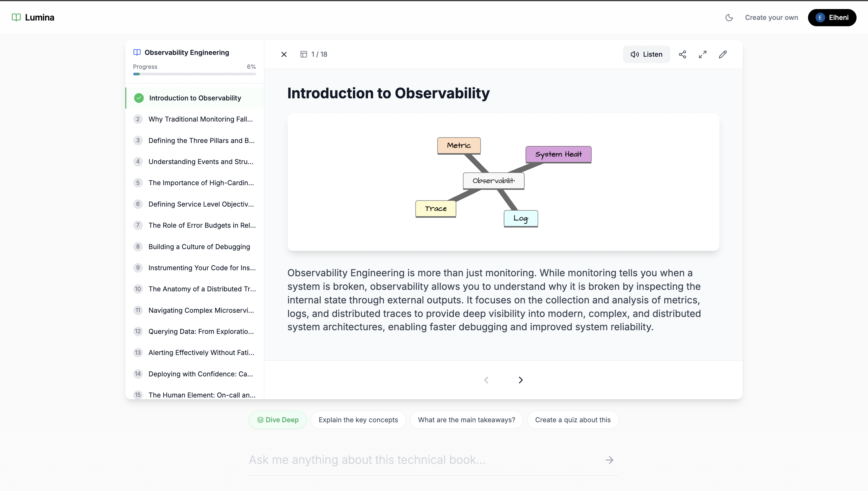
Task: Click the previous slide chevron
Action: [x=486, y=380]
